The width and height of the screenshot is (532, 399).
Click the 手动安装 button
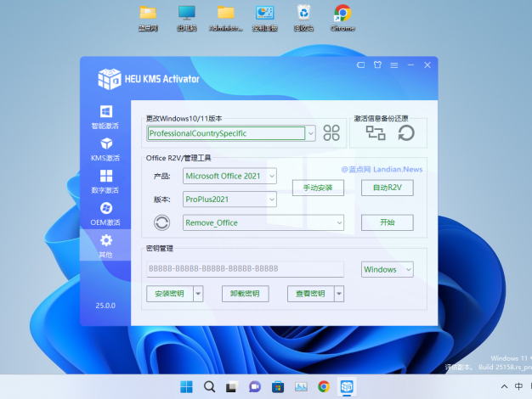[x=318, y=188]
